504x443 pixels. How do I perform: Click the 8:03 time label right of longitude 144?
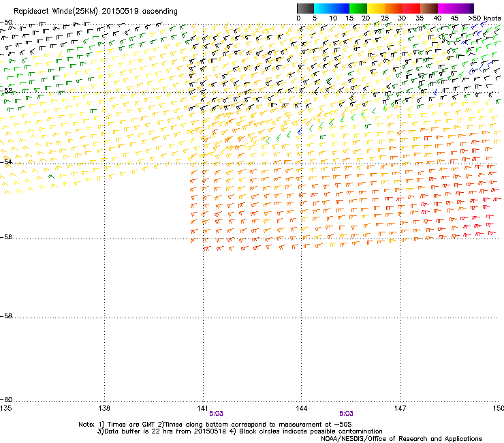click(346, 414)
